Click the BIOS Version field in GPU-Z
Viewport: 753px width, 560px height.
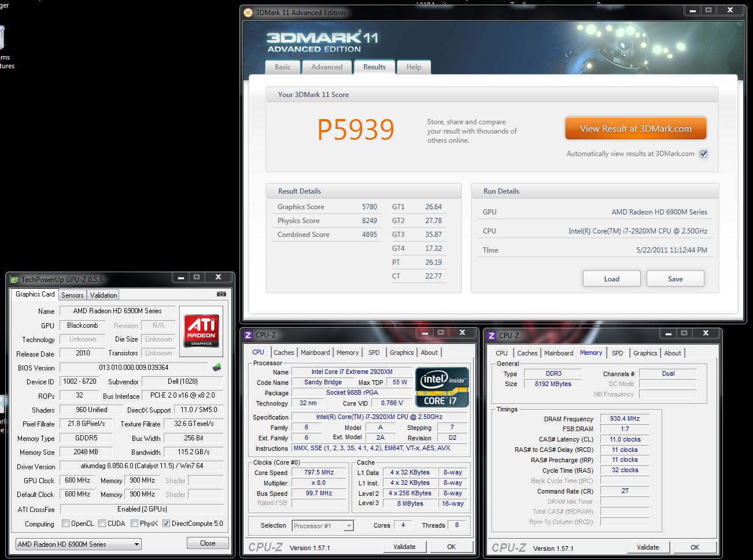click(134, 368)
